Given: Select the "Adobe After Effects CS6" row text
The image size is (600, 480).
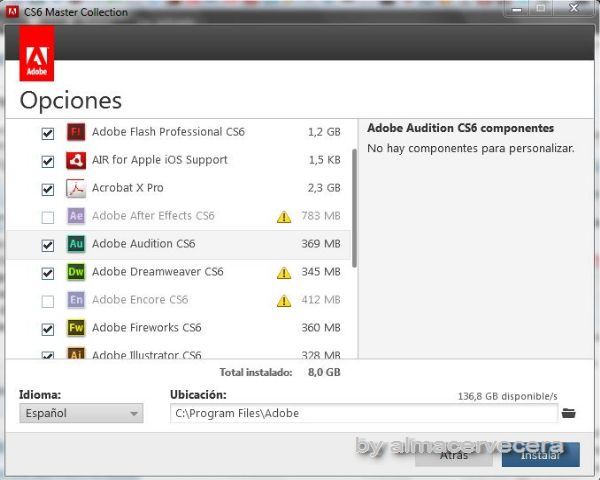Looking at the screenshot, I should 153,216.
